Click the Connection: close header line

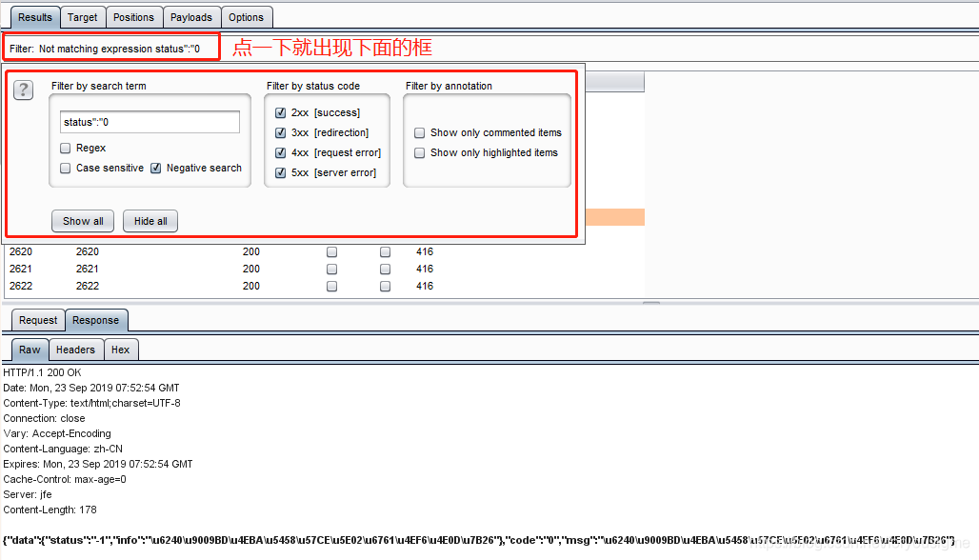pyautogui.click(x=45, y=418)
